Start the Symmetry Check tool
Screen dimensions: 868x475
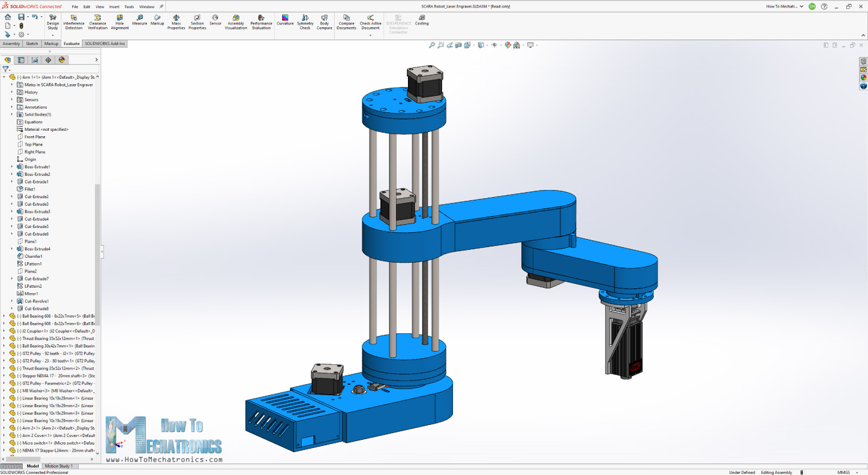tap(305, 22)
